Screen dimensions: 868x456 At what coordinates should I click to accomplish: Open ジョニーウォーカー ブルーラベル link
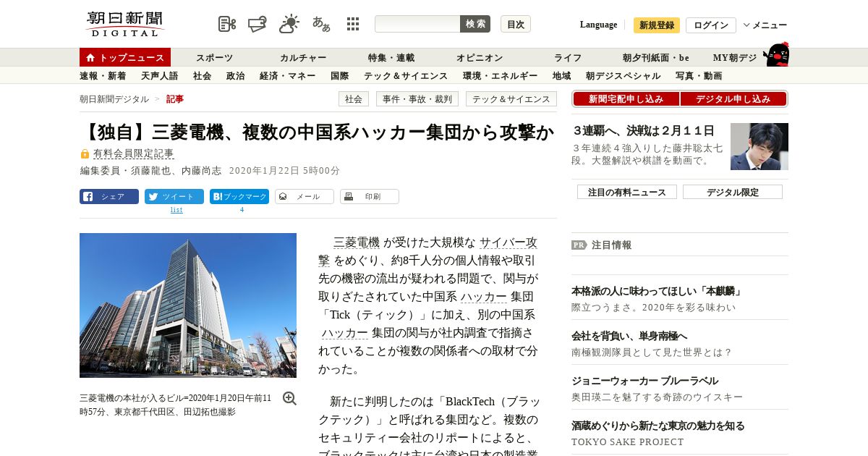tap(644, 381)
